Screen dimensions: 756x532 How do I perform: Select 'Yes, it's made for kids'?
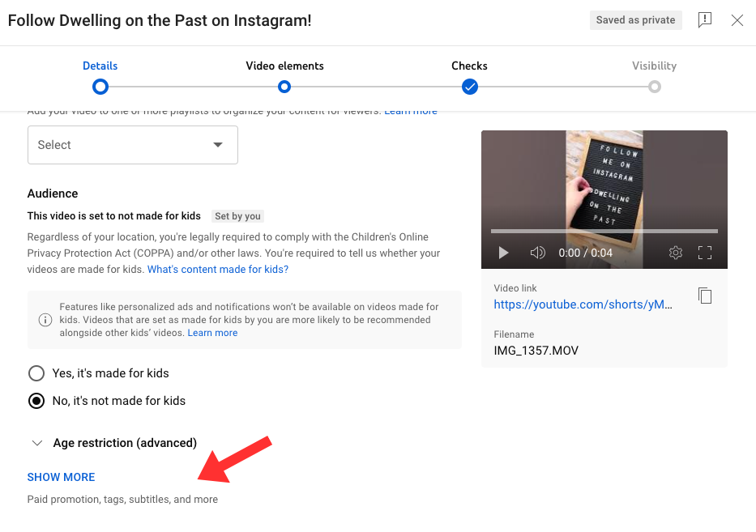pos(36,373)
